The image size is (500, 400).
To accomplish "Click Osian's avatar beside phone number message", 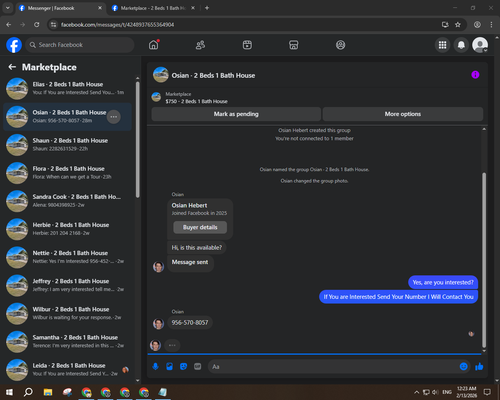I will click(158, 324).
